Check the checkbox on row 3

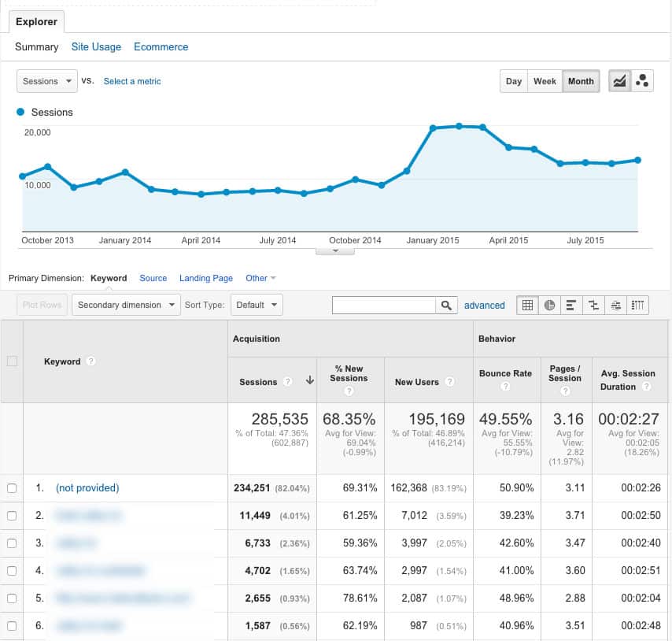(13, 543)
